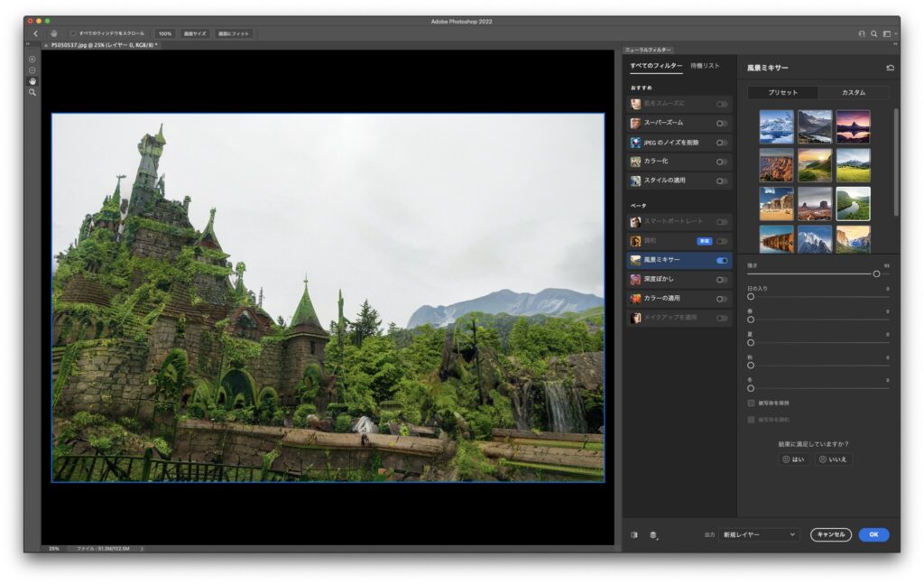The width and height of the screenshot is (924, 584).
Task: Open the 待機リスト tab
Action: [705, 66]
